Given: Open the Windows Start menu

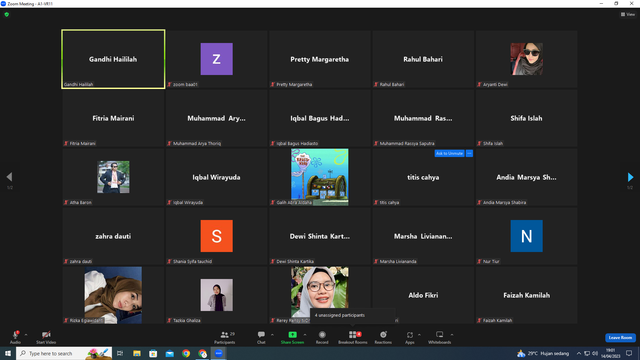Looking at the screenshot, I should tap(8, 353).
